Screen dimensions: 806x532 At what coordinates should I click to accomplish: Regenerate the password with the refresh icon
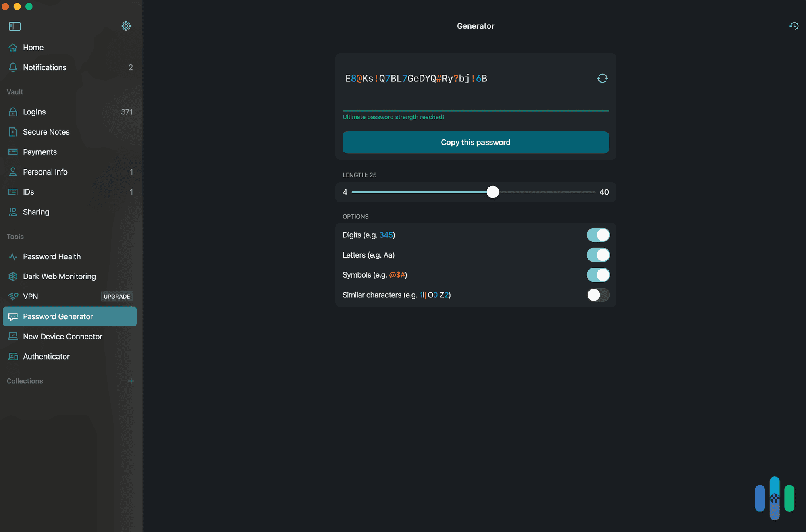pos(602,78)
